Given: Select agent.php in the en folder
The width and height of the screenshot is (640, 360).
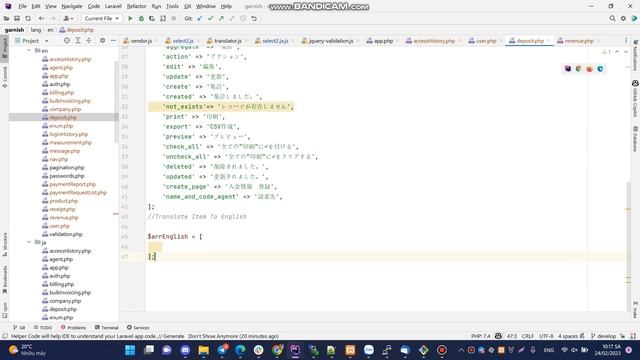Looking at the screenshot, I should pos(61,67).
